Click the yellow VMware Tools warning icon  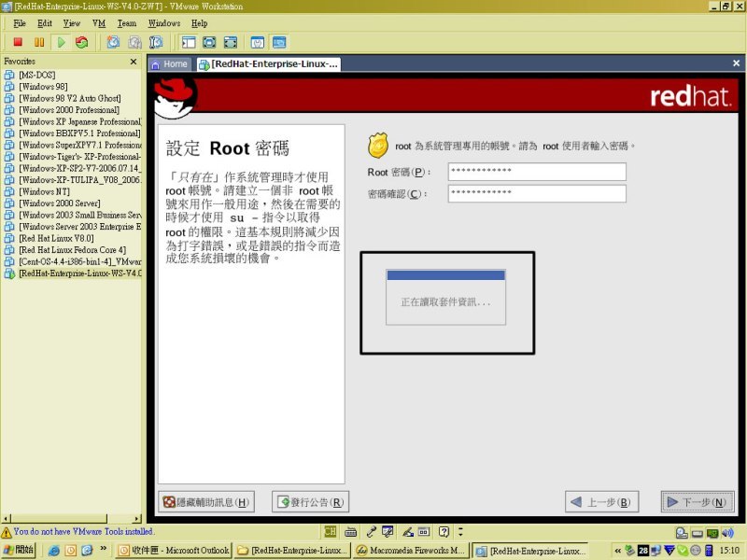[x=7, y=532]
